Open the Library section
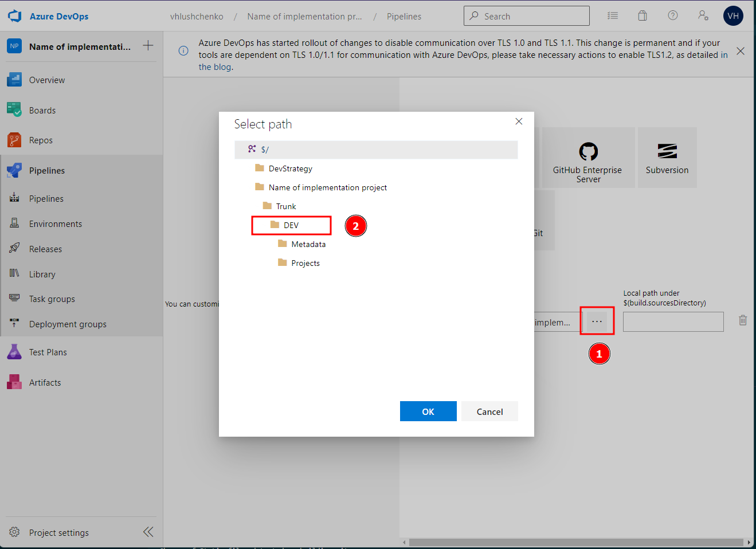This screenshot has width=756, height=549. (x=42, y=273)
